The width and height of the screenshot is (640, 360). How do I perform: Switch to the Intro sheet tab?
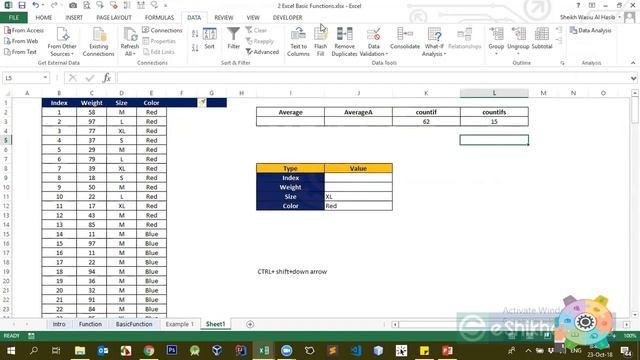click(59, 324)
